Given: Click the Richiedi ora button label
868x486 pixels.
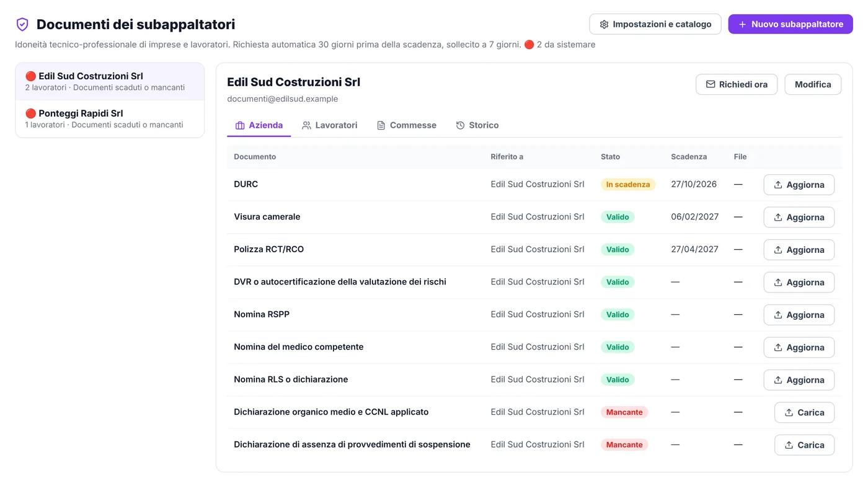Looking at the screenshot, I should click(x=743, y=84).
